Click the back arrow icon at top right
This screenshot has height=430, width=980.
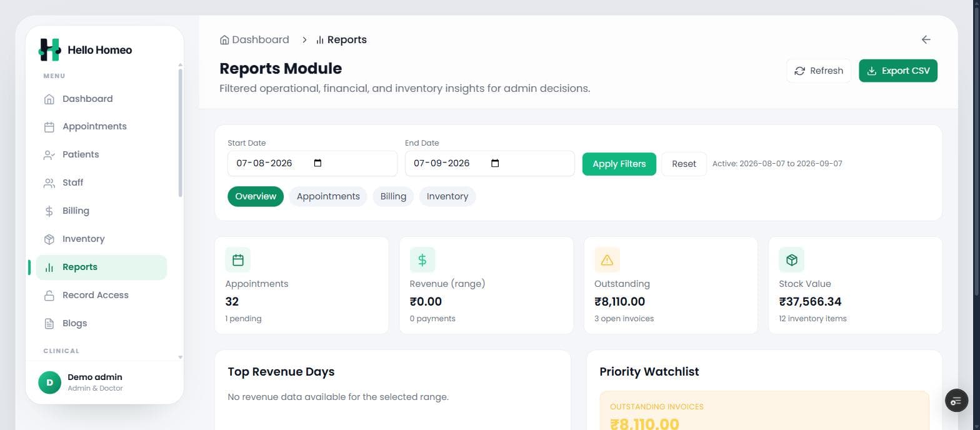pyautogui.click(x=926, y=39)
